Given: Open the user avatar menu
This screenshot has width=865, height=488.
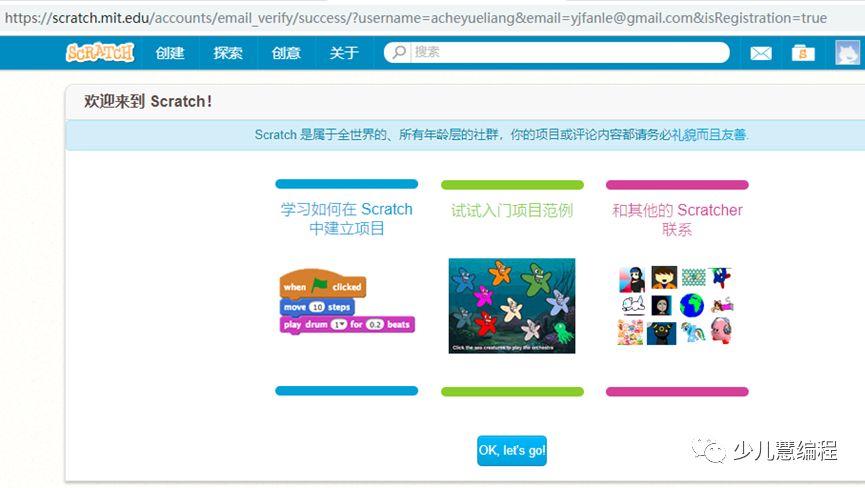Looking at the screenshot, I should 847,53.
